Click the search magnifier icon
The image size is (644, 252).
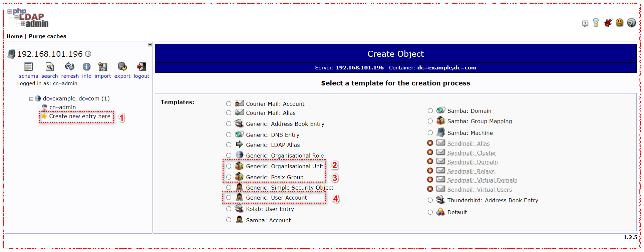click(x=50, y=67)
